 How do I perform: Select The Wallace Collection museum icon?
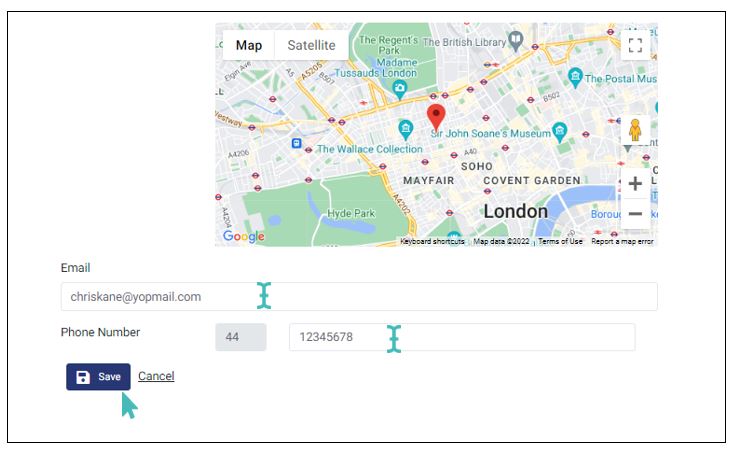(405, 129)
